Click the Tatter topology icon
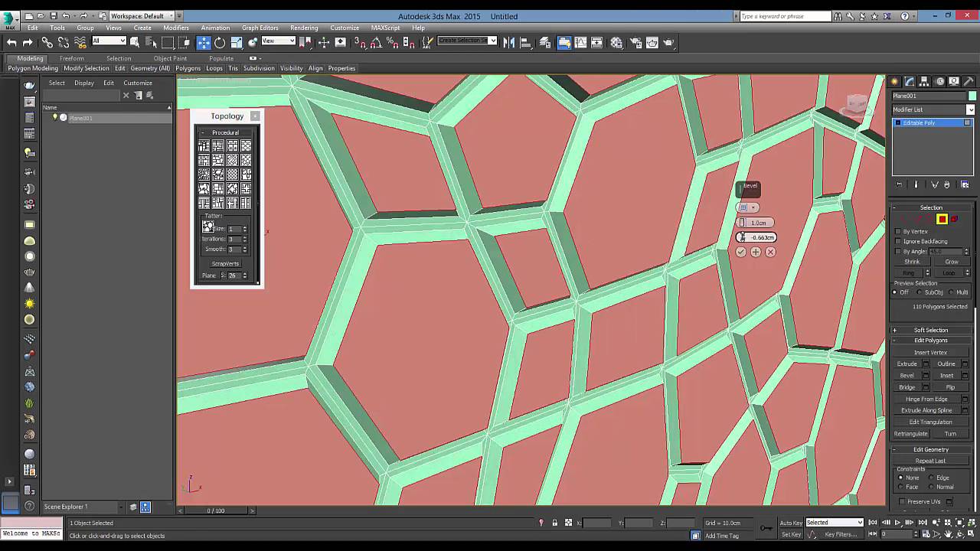The width and height of the screenshot is (980, 551). pyautogui.click(x=207, y=227)
